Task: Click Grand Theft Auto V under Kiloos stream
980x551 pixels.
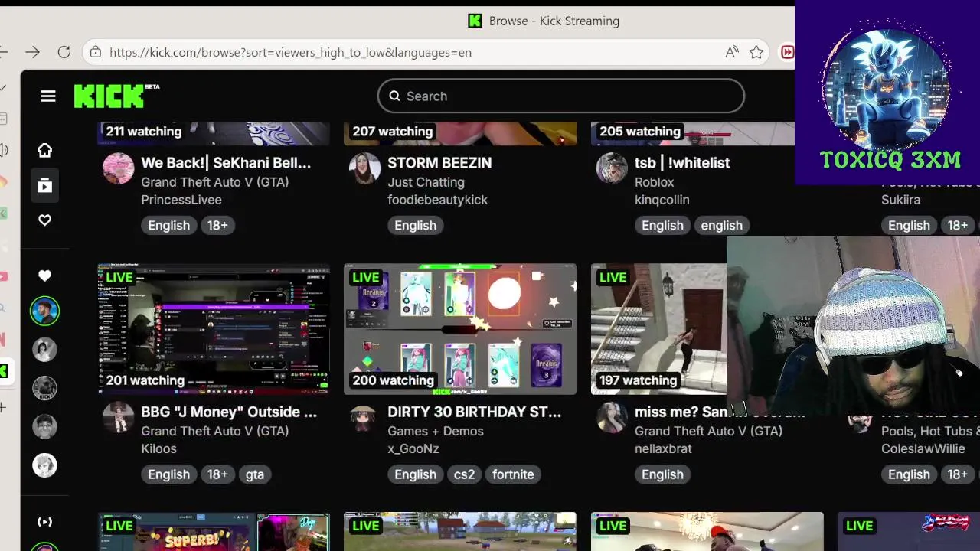Action: point(215,431)
